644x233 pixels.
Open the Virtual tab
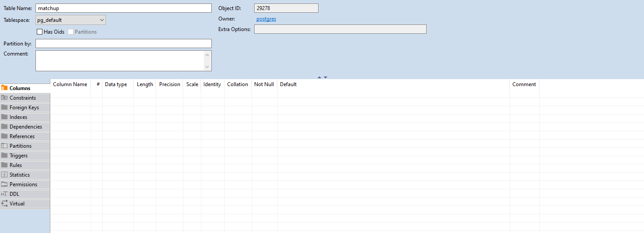coord(25,204)
